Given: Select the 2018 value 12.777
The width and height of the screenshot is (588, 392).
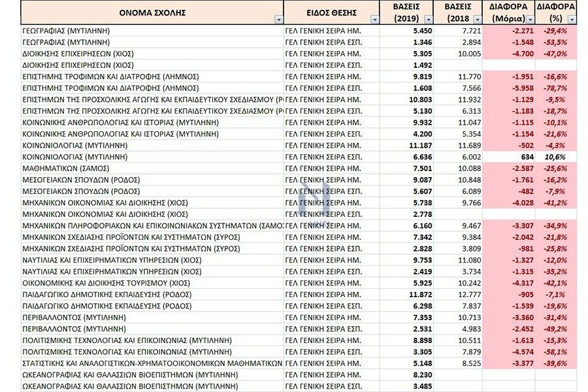Looking at the screenshot, I should tap(458, 295).
